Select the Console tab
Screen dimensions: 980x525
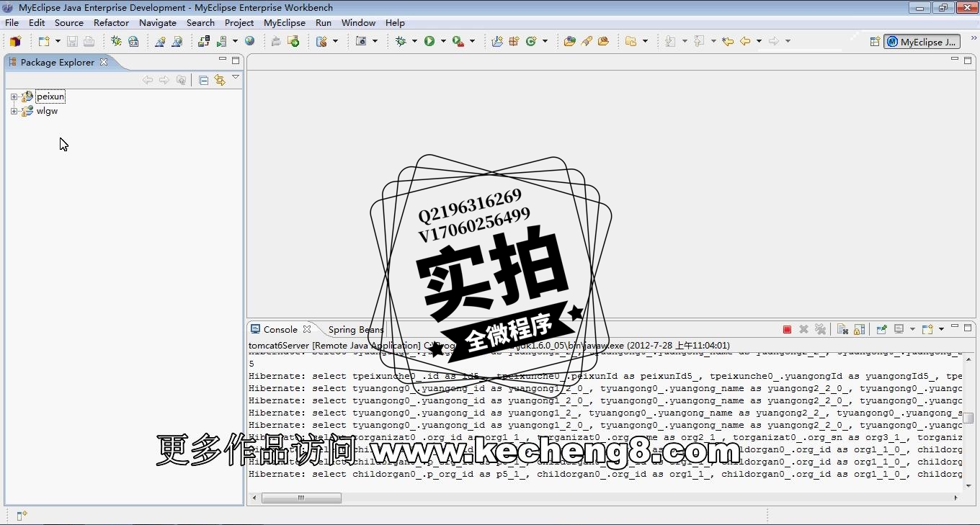(x=280, y=329)
